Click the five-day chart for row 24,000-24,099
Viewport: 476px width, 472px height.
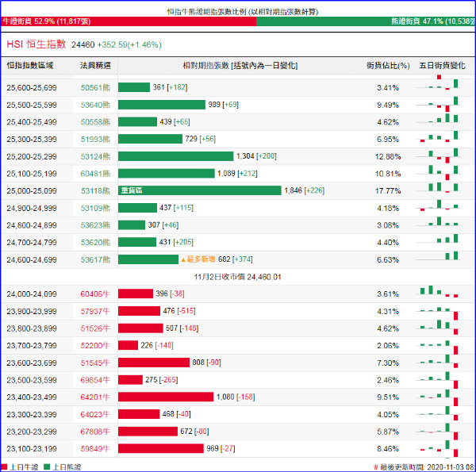pos(439,291)
